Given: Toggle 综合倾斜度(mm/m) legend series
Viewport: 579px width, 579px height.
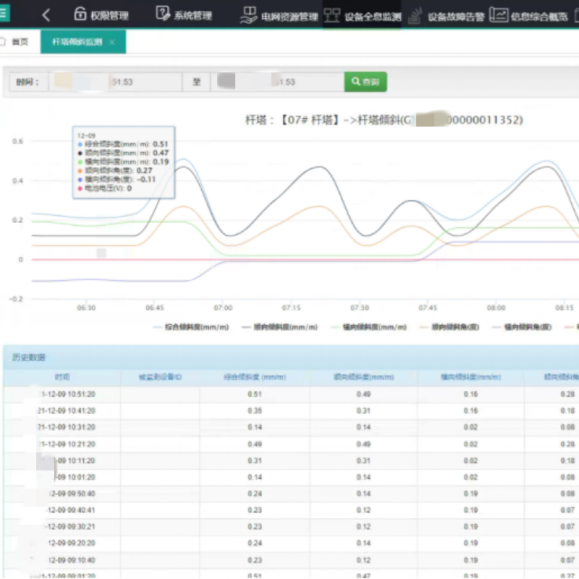Looking at the screenshot, I should pyautogui.click(x=191, y=327).
